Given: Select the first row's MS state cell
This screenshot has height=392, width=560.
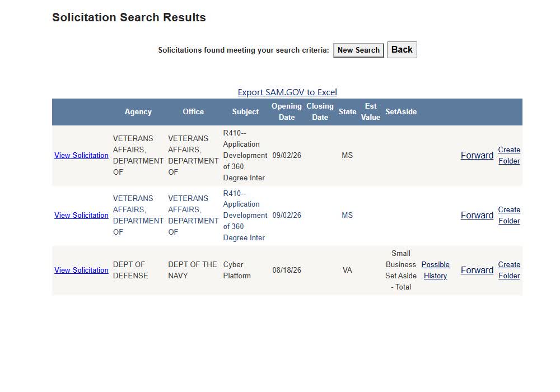Looking at the screenshot, I should [347, 155].
